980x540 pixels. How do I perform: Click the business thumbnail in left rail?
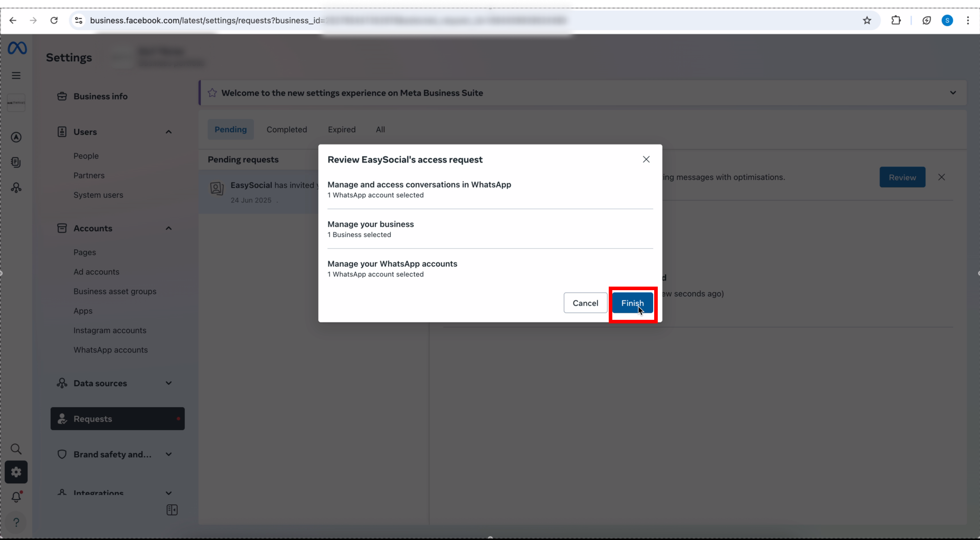coord(16,103)
